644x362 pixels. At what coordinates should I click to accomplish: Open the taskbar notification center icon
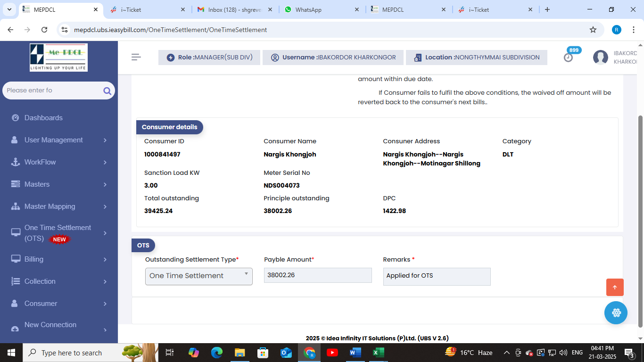[x=630, y=353]
